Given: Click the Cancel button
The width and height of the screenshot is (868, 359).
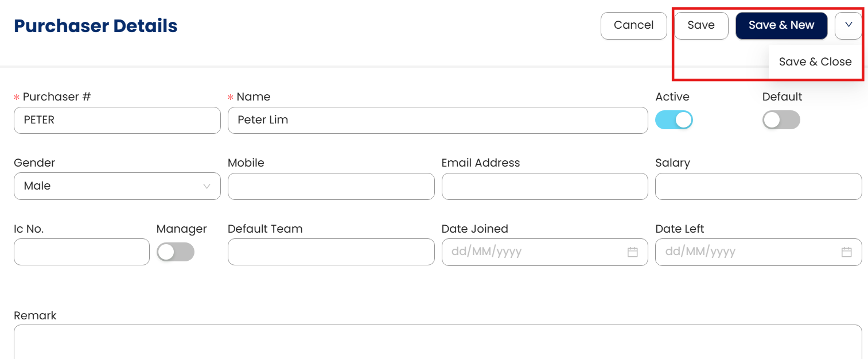Looking at the screenshot, I should 633,25.
